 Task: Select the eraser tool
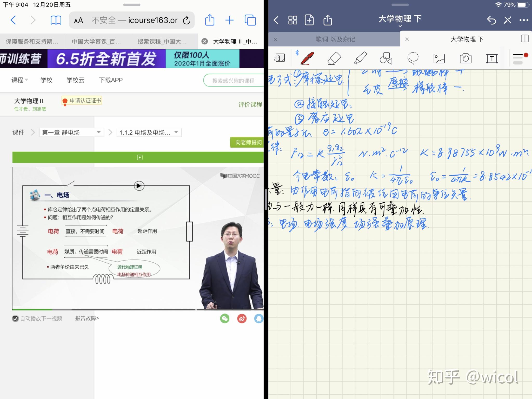tap(334, 58)
